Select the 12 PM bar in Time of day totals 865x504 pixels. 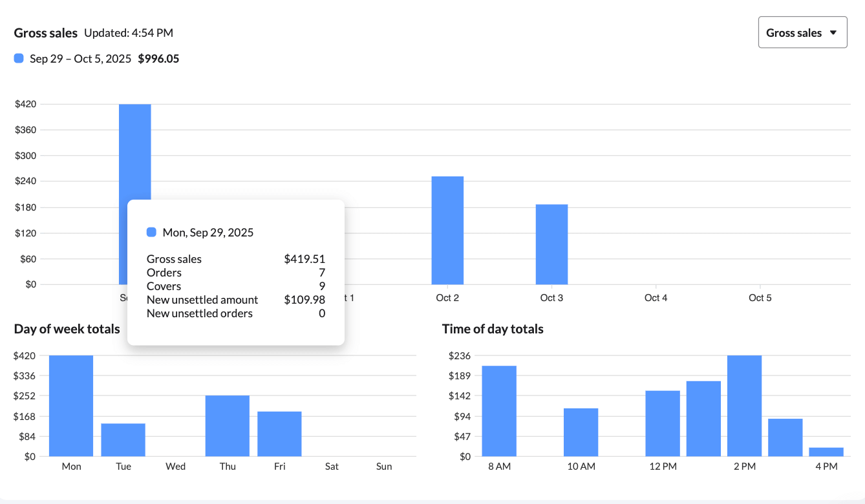[x=663, y=423]
